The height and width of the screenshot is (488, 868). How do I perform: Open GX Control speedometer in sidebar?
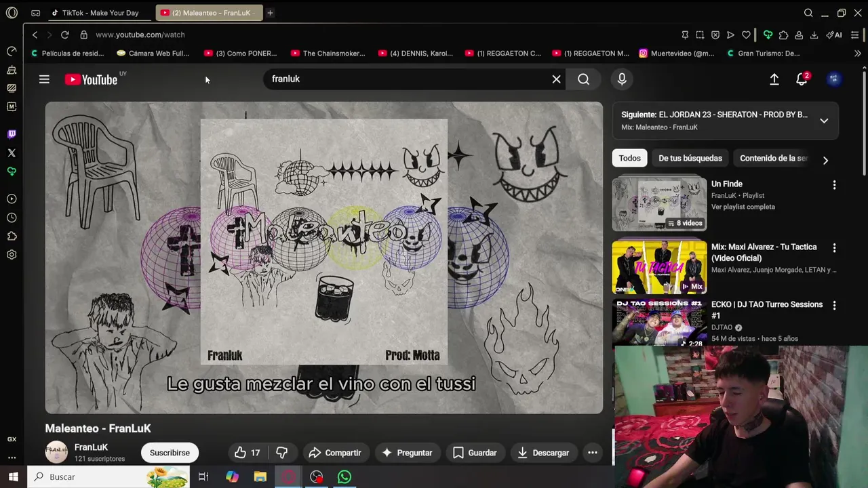[12, 52]
